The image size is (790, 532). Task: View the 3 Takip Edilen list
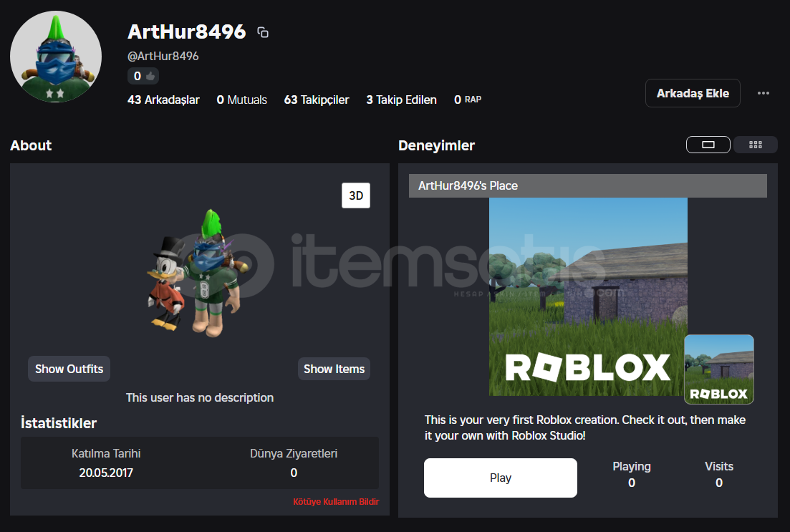click(402, 100)
